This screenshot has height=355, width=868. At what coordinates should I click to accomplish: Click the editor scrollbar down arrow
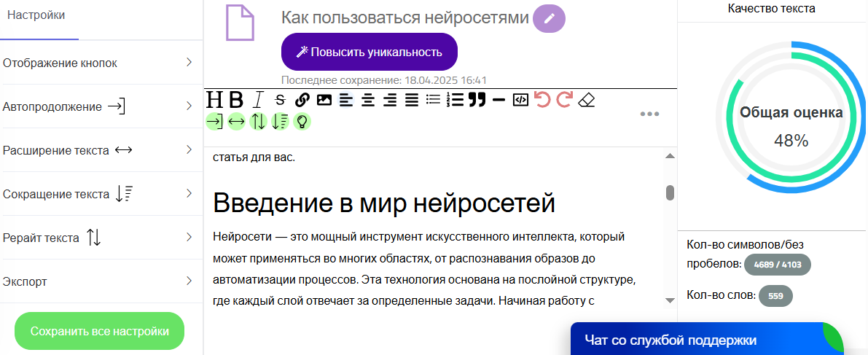(670, 300)
